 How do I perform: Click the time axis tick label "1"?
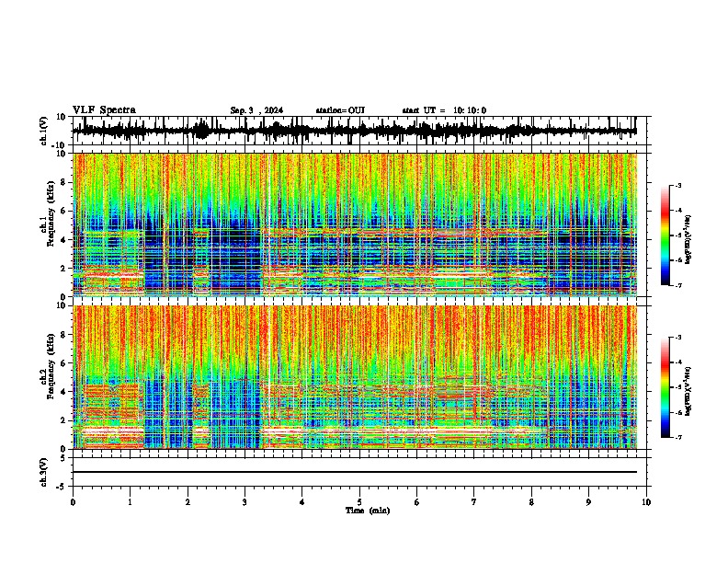coord(130,502)
